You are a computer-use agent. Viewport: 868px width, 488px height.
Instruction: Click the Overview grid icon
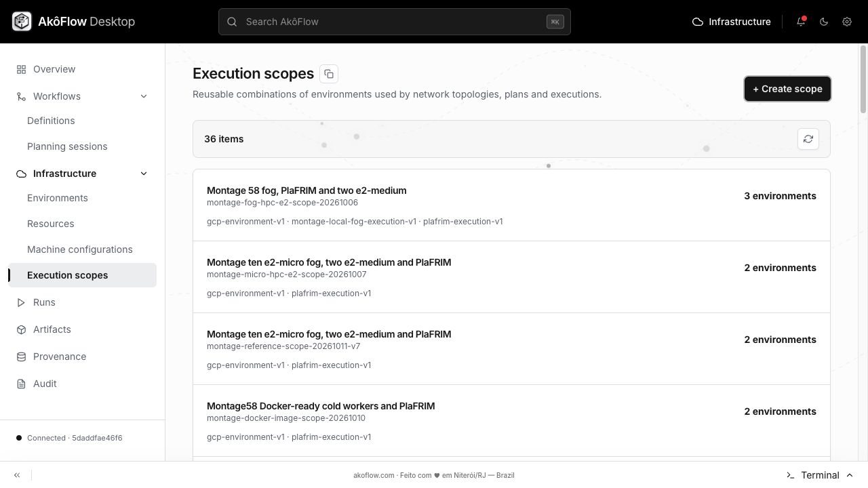pos(21,69)
